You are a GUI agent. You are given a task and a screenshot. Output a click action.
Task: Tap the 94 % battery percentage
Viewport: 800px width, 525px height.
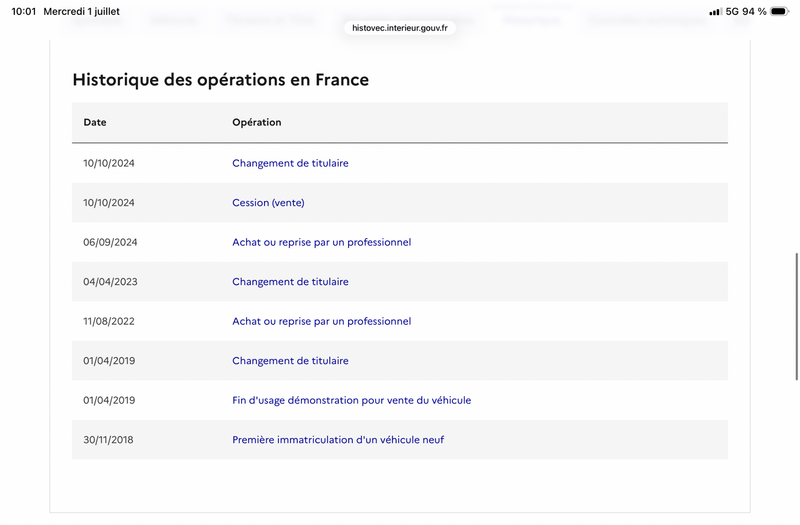point(754,11)
